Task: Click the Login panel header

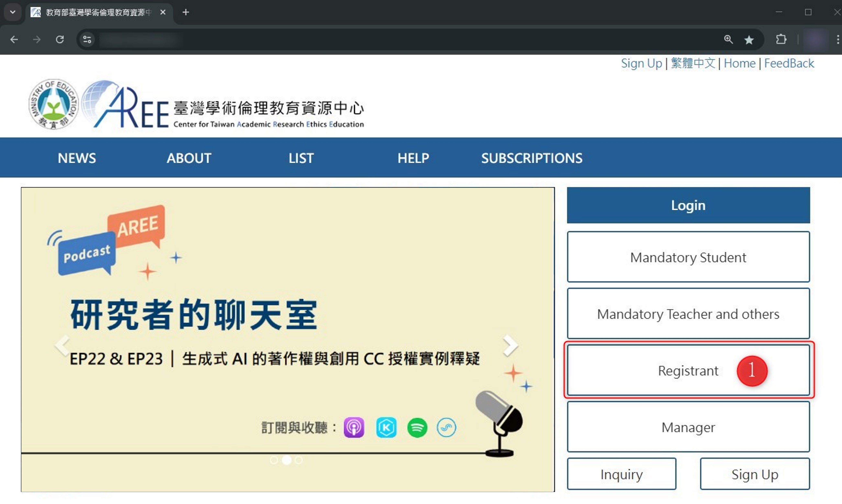Action: 688,205
